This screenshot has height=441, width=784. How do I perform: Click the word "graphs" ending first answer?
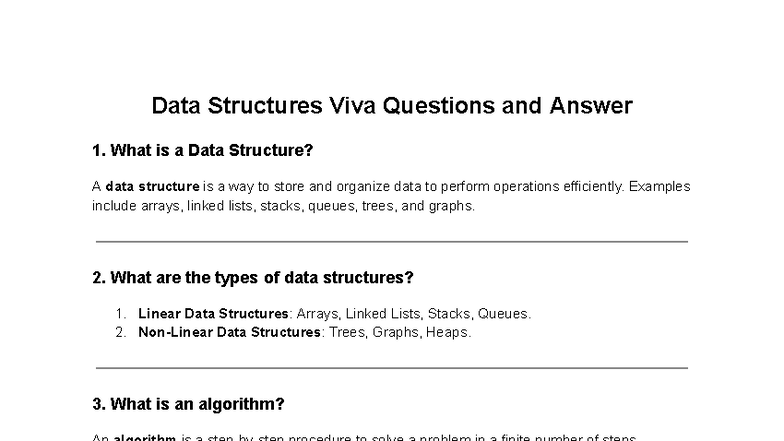pos(450,206)
